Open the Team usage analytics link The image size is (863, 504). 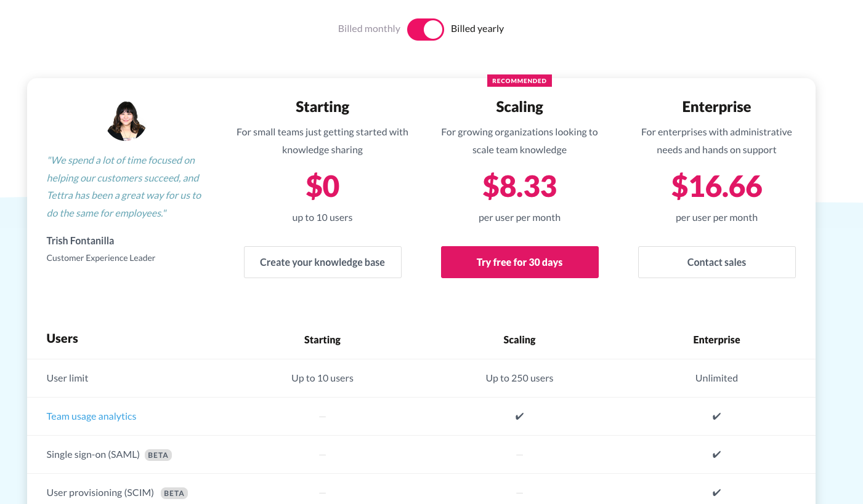coord(91,417)
